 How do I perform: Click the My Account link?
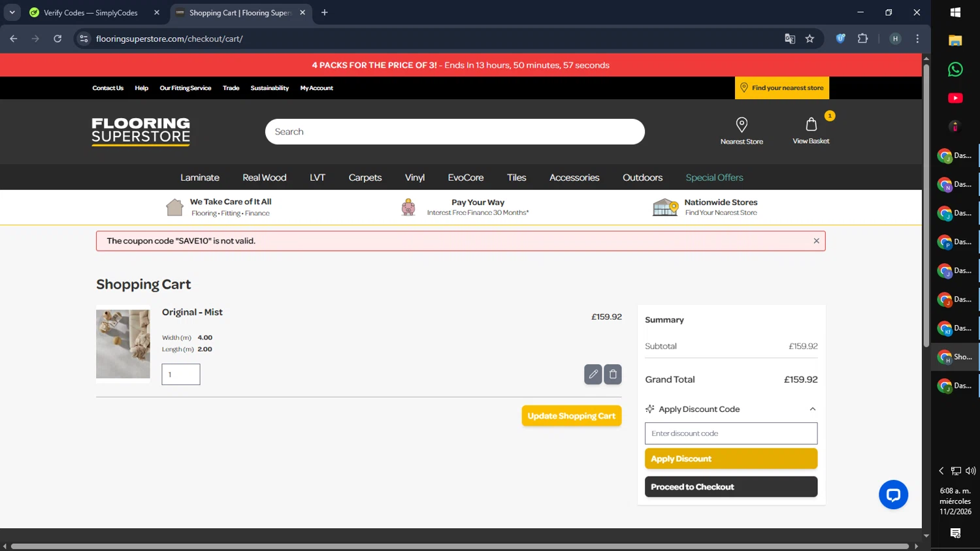click(317, 88)
